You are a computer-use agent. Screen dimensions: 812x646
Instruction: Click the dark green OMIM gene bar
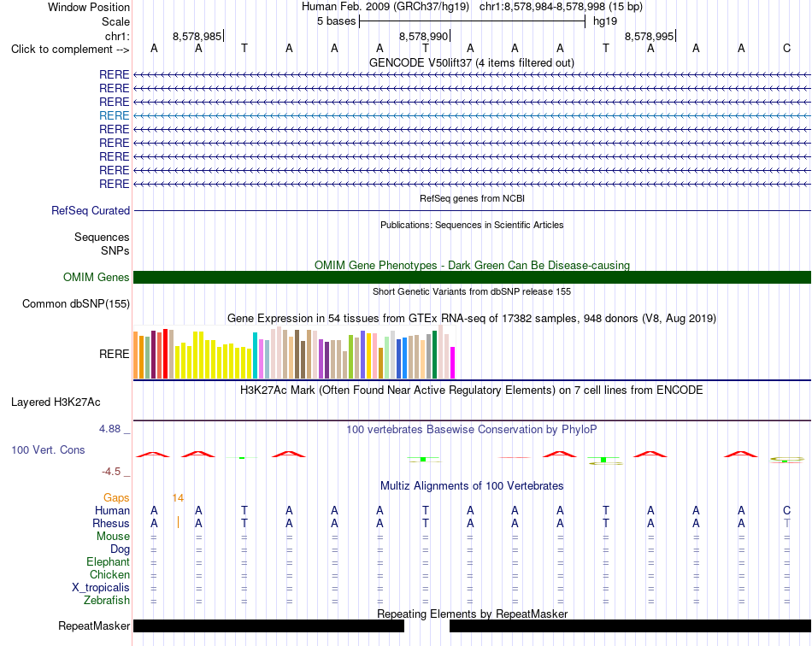click(x=473, y=278)
